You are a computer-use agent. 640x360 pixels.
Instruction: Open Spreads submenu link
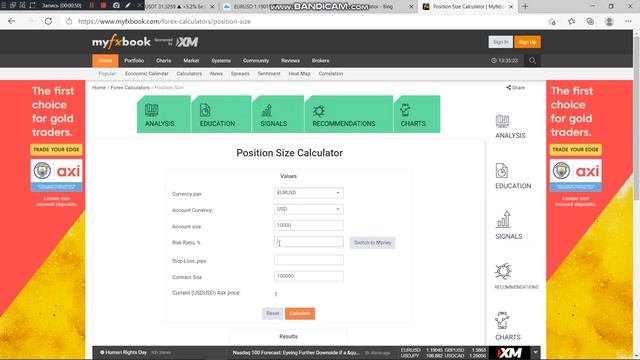coord(240,74)
